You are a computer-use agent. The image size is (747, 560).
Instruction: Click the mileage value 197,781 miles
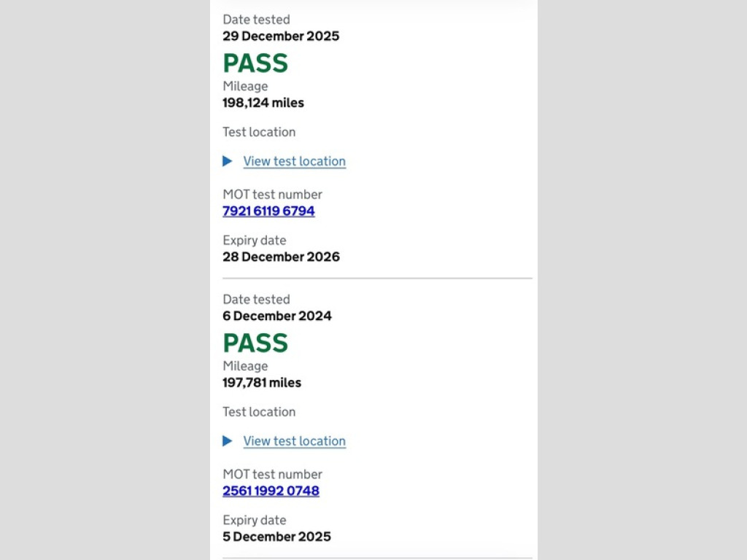click(x=262, y=383)
